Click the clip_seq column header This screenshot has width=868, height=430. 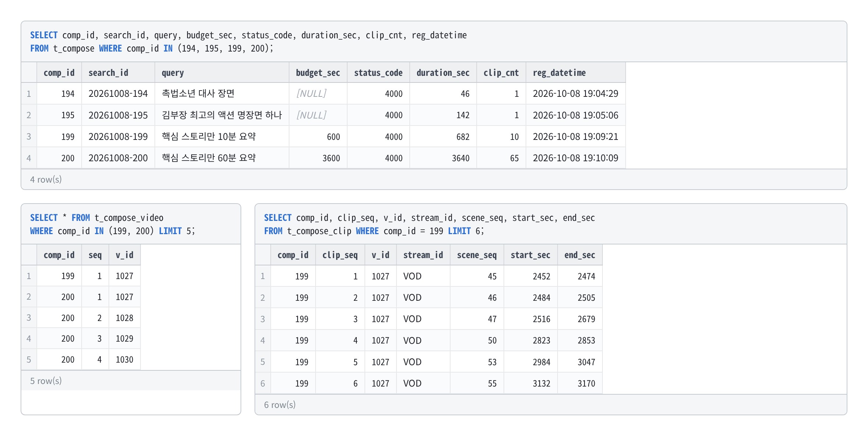(340, 255)
